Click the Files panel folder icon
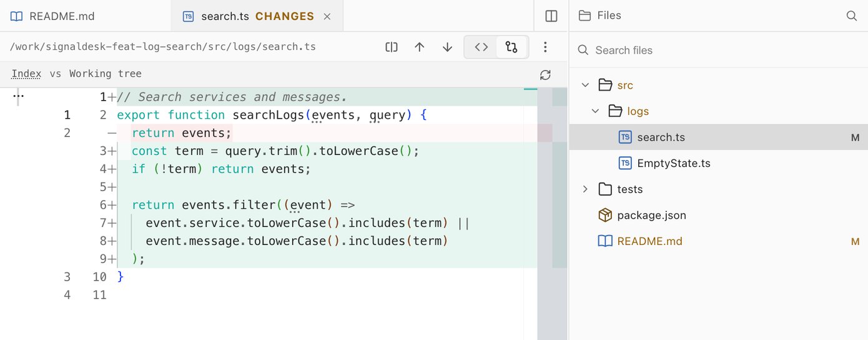 click(584, 16)
